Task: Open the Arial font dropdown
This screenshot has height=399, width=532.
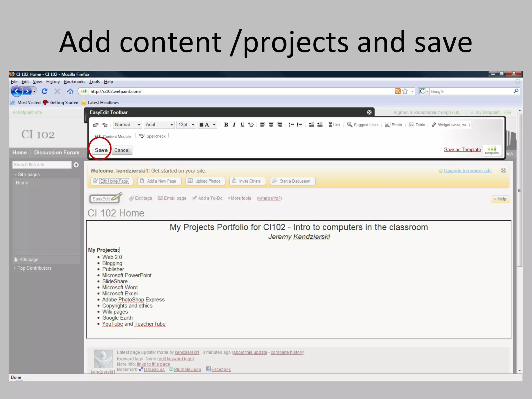Action: (x=159, y=125)
